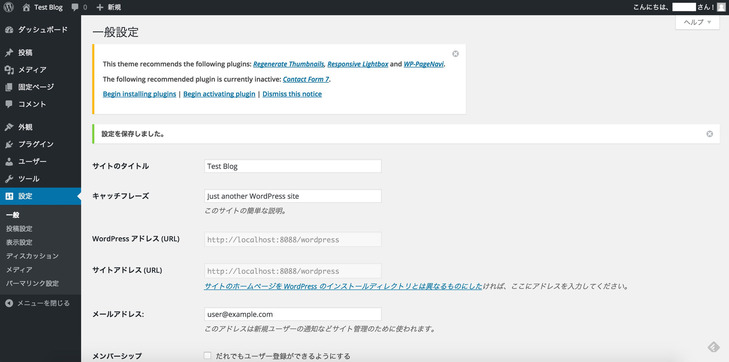Open 投稿 menu item
729x362 pixels.
(x=40, y=53)
